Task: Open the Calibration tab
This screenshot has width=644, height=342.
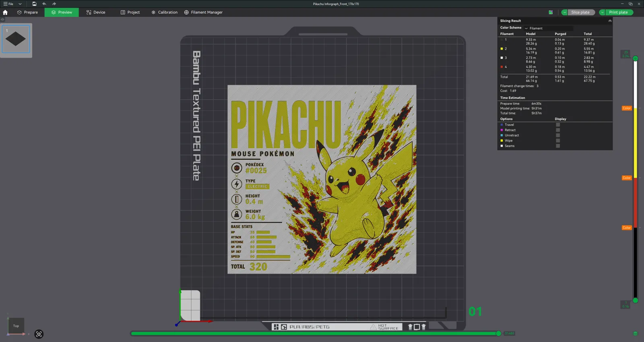Action: click(164, 12)
